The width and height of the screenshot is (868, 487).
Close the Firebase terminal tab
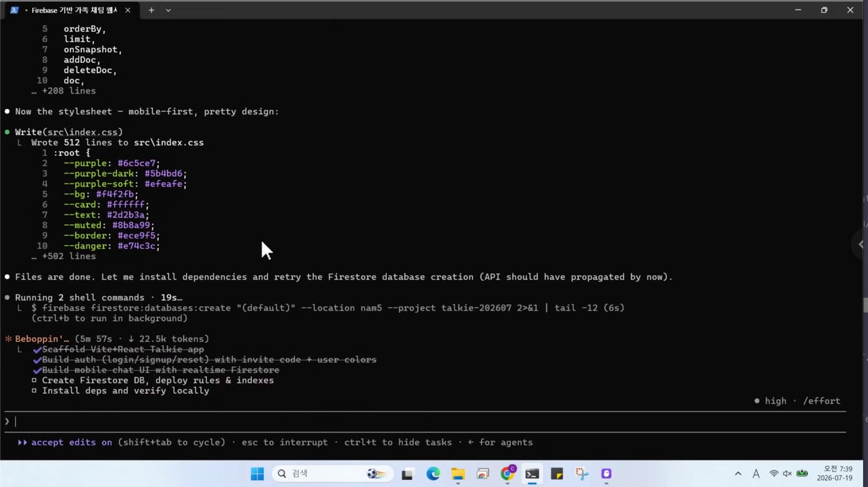coord(128,10)
